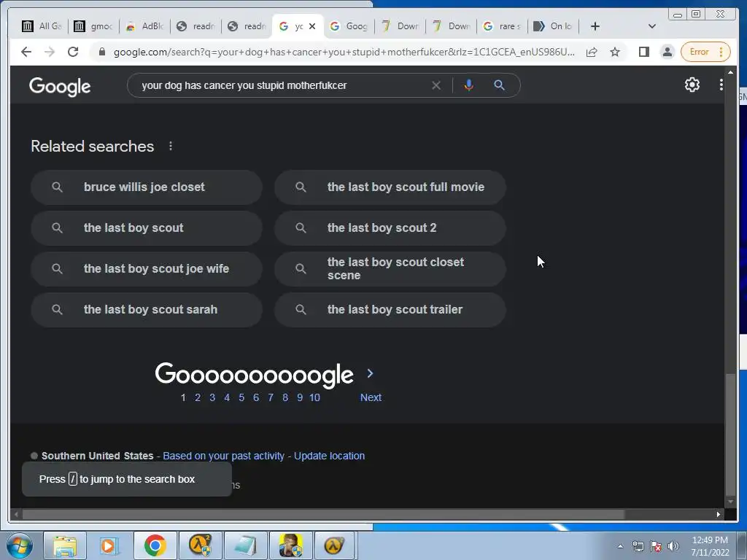
Task: Open the taskbar clock showing 12:49 PM
Action: point(710,546)
